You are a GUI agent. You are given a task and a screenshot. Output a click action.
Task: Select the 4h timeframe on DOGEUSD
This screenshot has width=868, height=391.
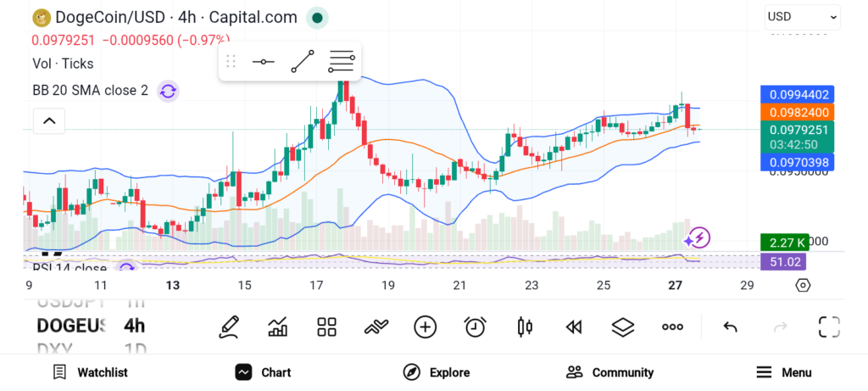pyautogui.click(x=134, y=326)
